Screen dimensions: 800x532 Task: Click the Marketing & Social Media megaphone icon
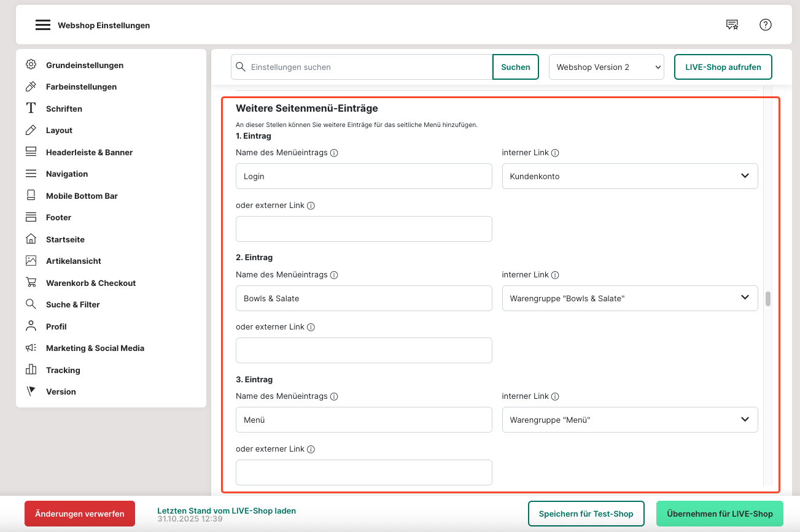(31, 348)
